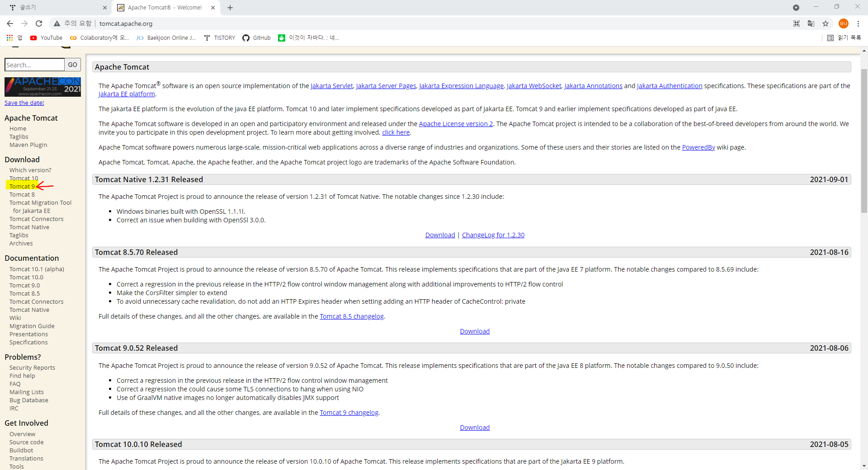Open the Tomcat 9 changelog link
Screen dimensions: 868x470
point(349,413)
